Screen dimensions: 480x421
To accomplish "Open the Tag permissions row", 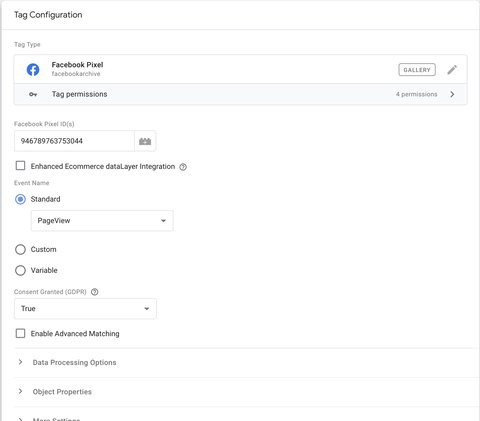I will 240,94.
